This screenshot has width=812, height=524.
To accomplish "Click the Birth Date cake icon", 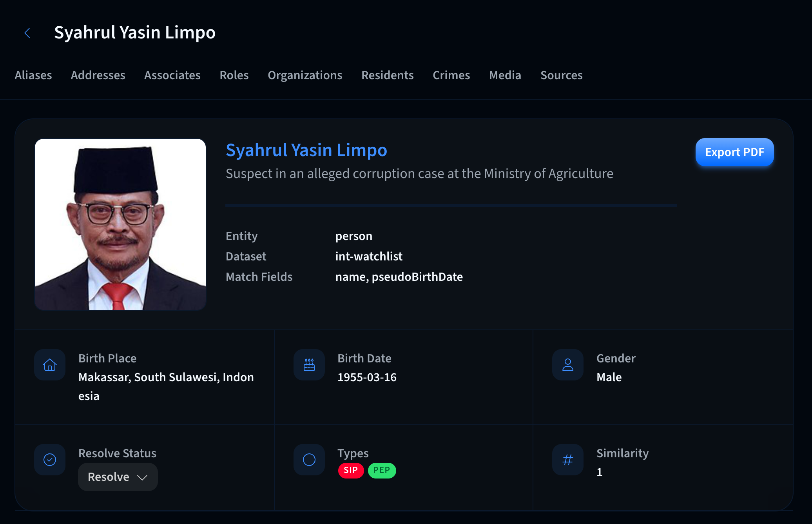I will (x=309, y=365).
